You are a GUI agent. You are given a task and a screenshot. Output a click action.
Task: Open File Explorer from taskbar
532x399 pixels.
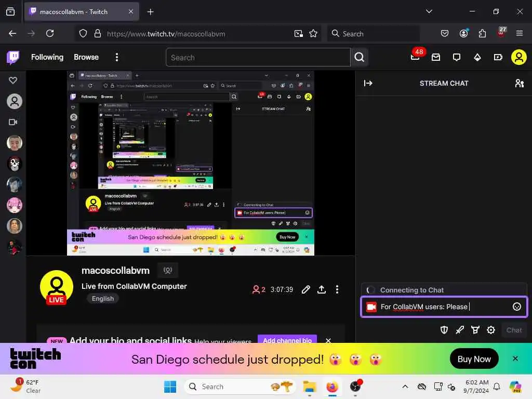pos(310,387)
